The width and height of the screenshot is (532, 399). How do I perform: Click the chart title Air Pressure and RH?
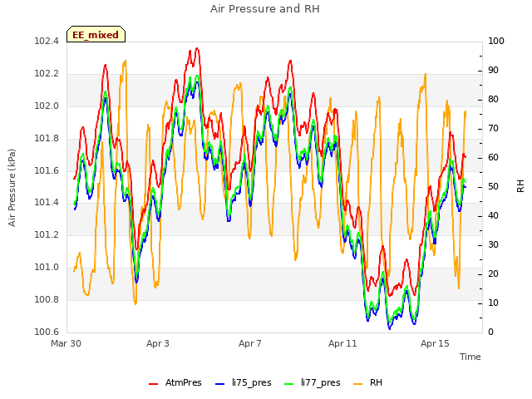tap(264, 9)
